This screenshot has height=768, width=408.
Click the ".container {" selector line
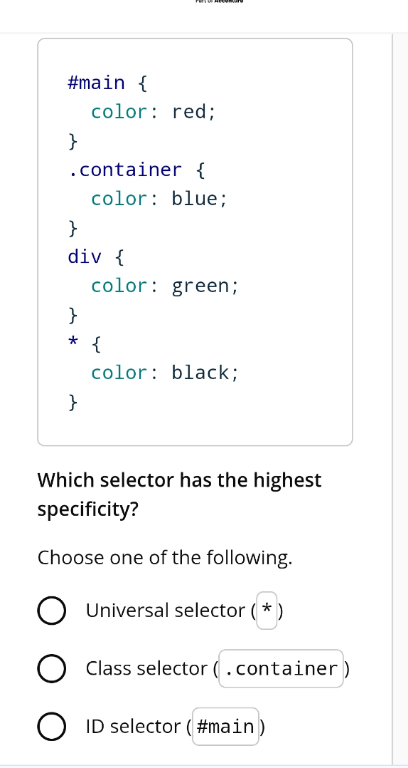click(x=137, y=170)
